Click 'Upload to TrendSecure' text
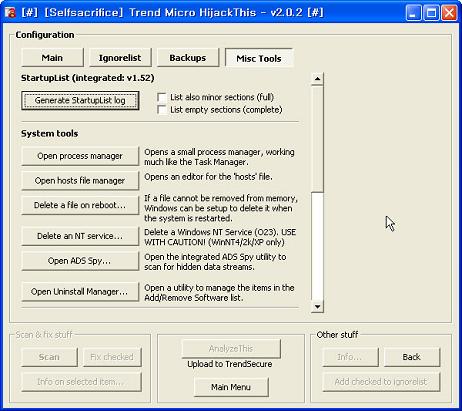462x411 pixels. pyautogui.click(x=230, y=364)
